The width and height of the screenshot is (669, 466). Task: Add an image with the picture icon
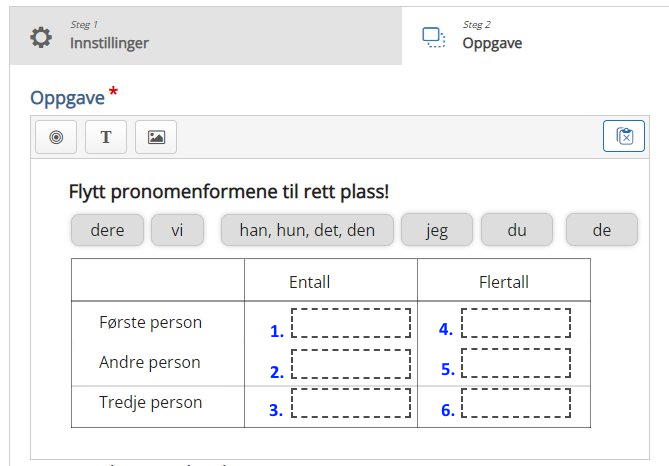pos(156,137)
